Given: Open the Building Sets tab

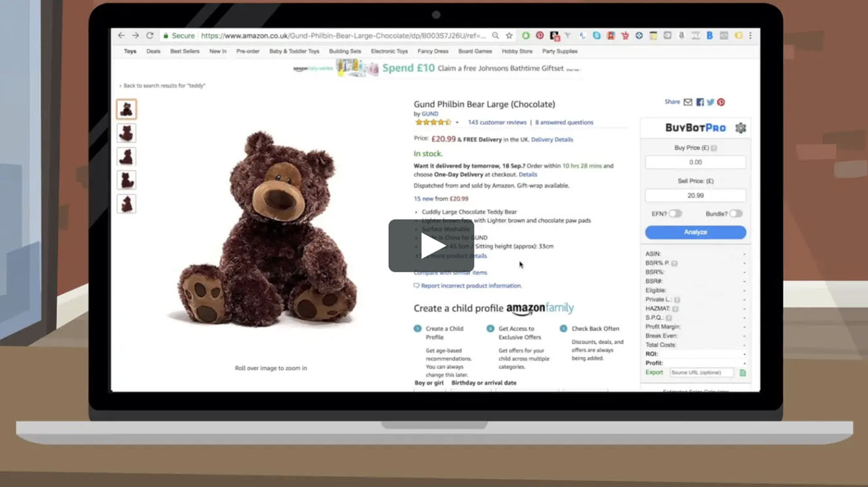Looking at the screenshot, I should (x=345, y=51).
